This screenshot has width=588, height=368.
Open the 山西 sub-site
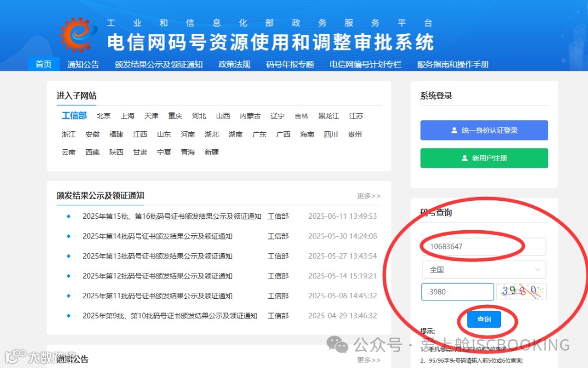click(223, 116)
